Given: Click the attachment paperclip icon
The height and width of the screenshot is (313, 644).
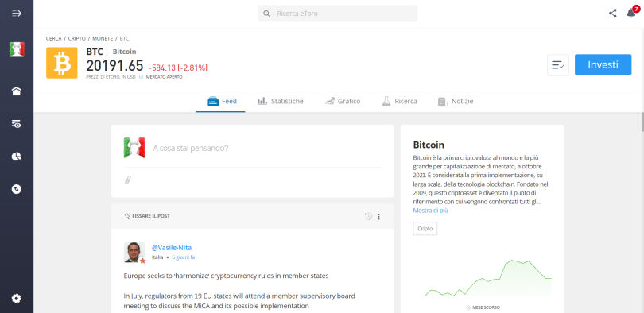Looking at the screenshot, I should coord(128,180).
